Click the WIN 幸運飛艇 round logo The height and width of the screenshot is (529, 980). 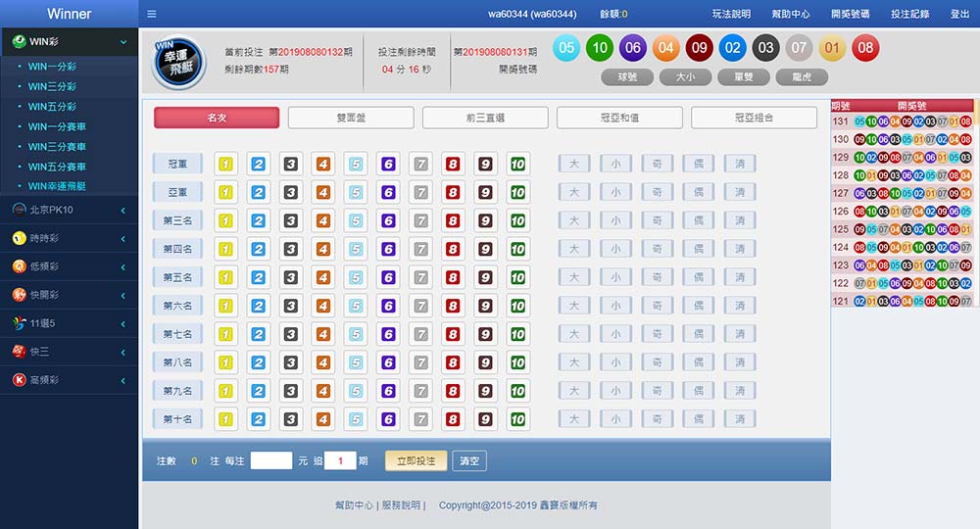[179, 64]
